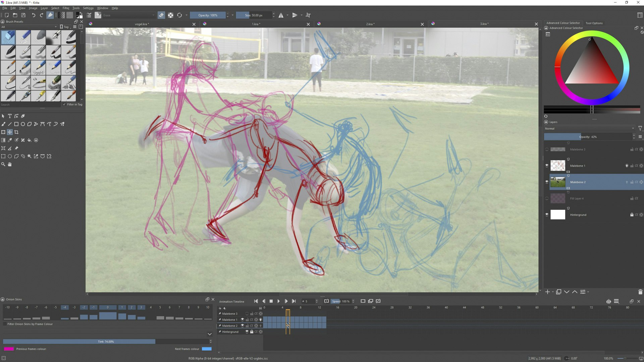Enable the Filter Onion Skins by Frame Colour checkbox
The height and width of the screenshot is (362, 644).
tap(5, 324)
